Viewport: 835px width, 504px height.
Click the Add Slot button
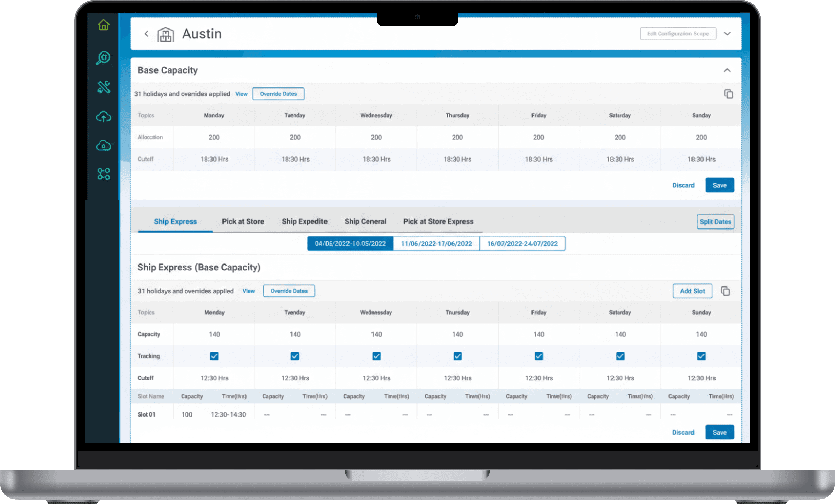[x=692, y=291]
